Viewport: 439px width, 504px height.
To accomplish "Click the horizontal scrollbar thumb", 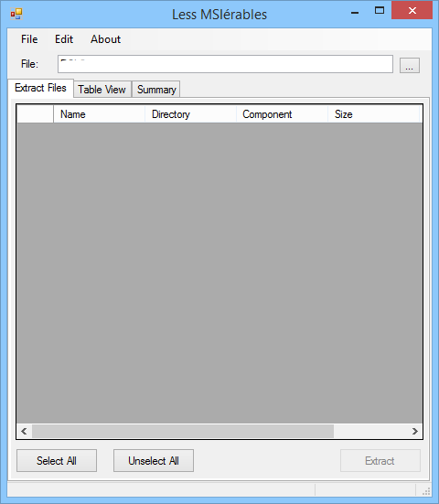I will tap(183, 431).
